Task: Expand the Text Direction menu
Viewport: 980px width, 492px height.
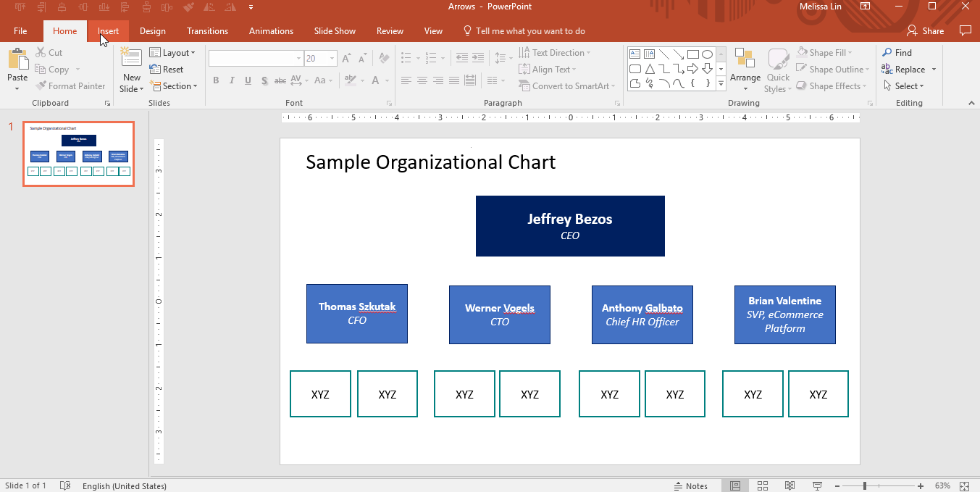Action: 555,53
